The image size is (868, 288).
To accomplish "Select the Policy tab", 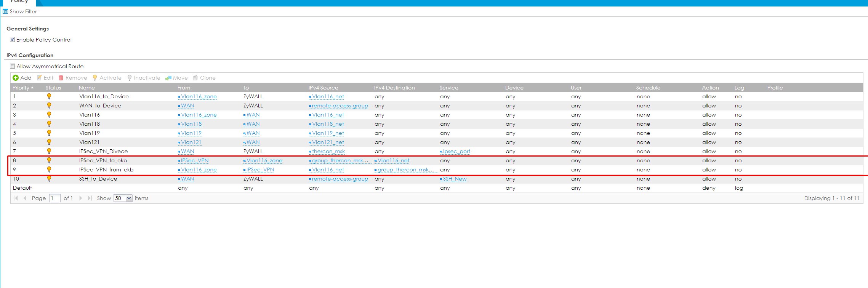I will tap(19, 2).
